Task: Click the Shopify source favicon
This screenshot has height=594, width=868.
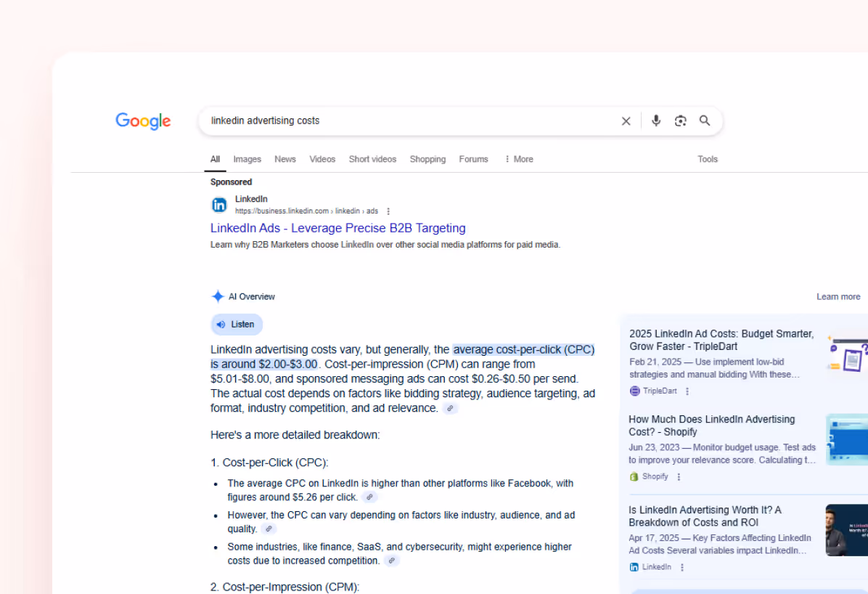Action: point(634,476)
